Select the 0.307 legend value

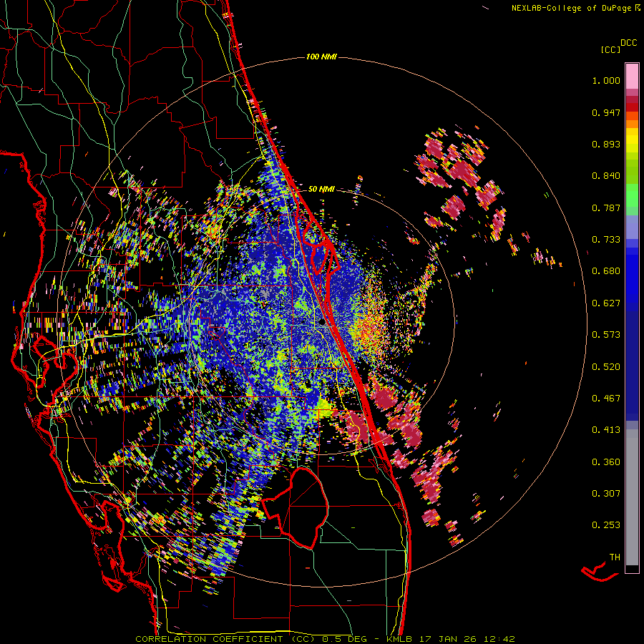(606, 494)
